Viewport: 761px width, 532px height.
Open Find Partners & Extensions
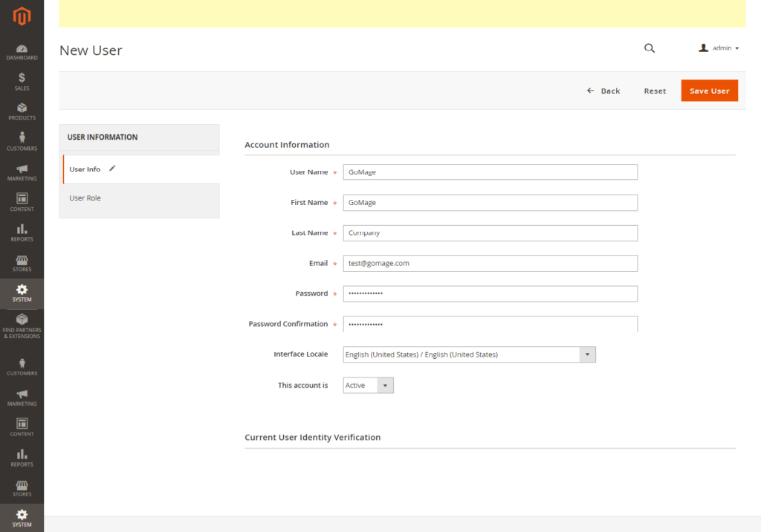coord(22,326)
